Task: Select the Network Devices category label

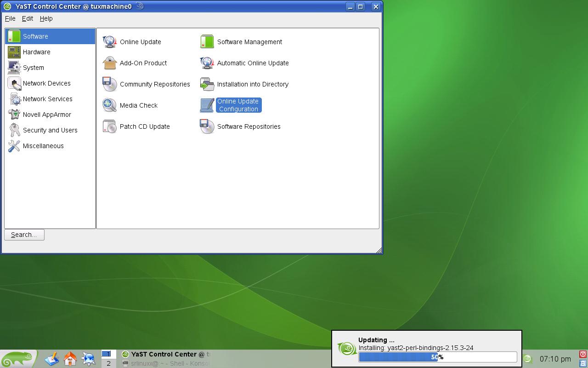Action: (47, 83)
